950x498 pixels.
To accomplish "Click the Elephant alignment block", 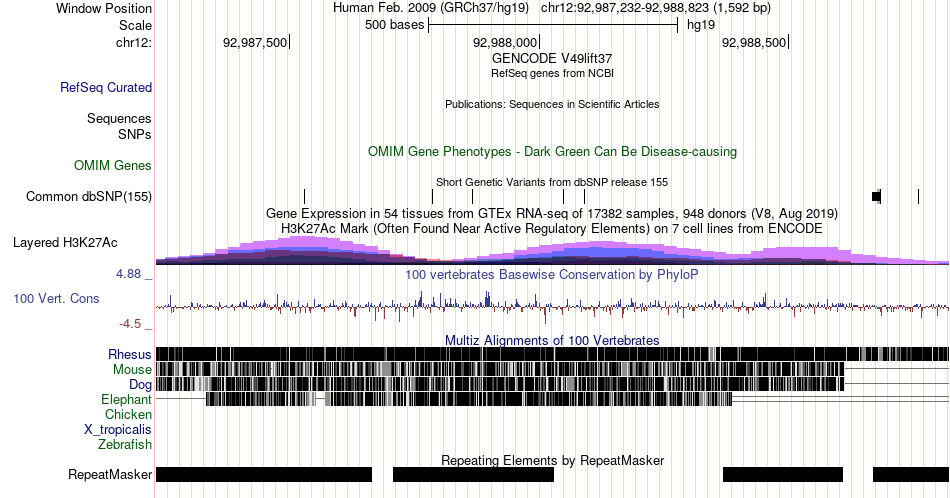I will (x=469, y=399).
